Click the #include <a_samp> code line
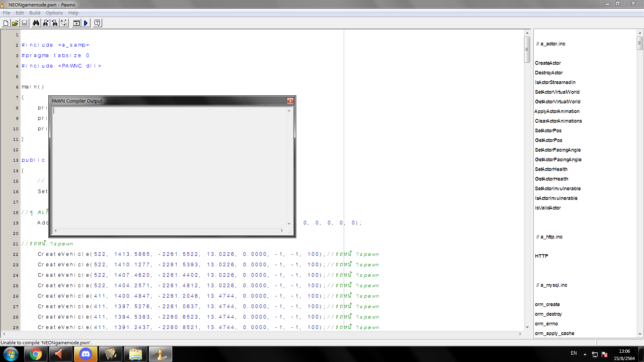 [x=56, y=45]
